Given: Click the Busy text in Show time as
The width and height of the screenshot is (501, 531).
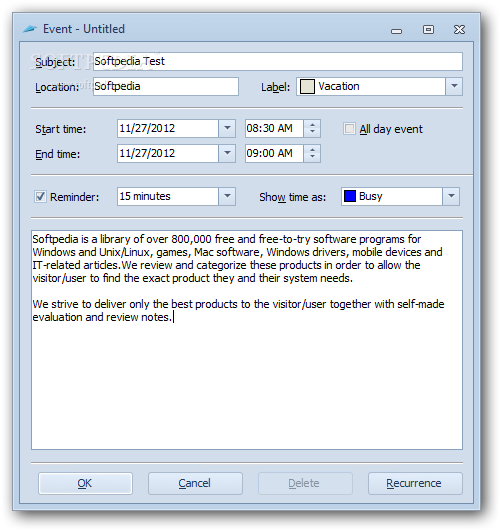Looking at the screenshot, I should (x=371, y=196).
